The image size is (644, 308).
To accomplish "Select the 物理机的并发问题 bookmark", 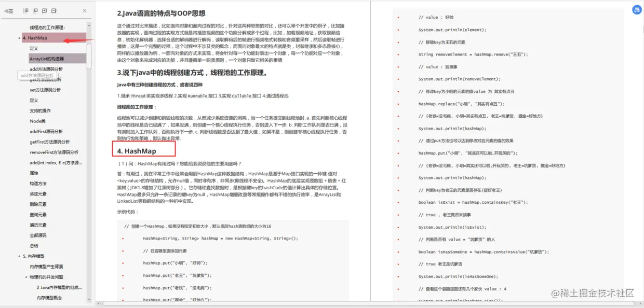I will 46,277.
